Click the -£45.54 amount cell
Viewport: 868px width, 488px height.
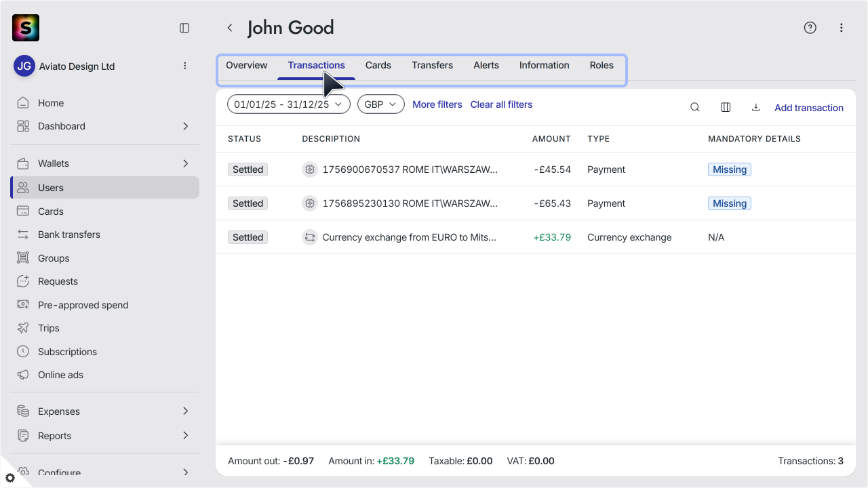552,169
